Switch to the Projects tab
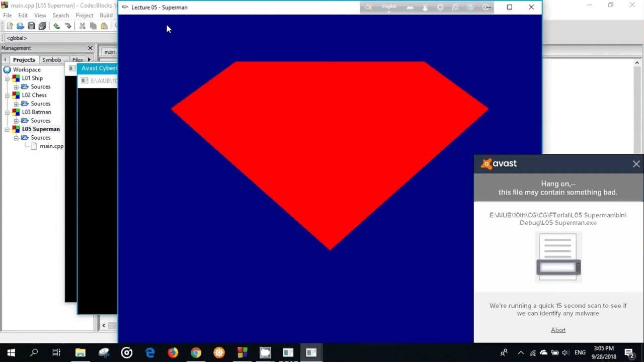 [24, 60]
